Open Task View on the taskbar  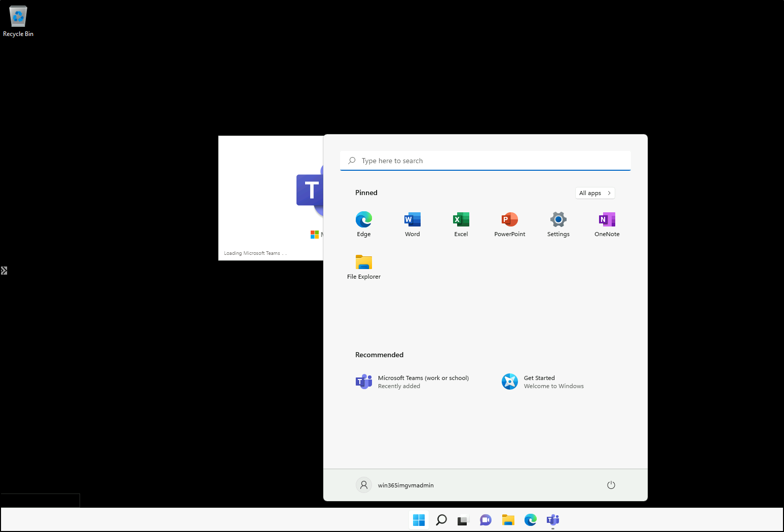coord(463,520)
